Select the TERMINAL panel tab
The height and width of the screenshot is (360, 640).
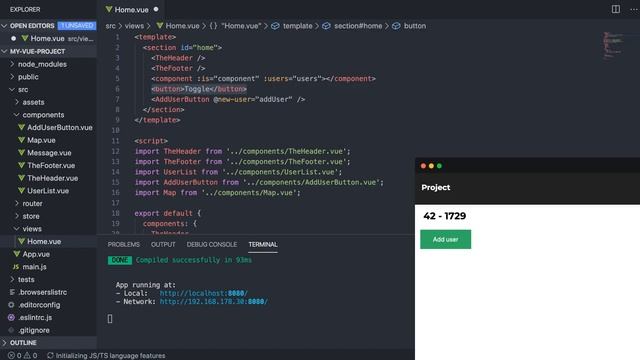pos(263,244)
